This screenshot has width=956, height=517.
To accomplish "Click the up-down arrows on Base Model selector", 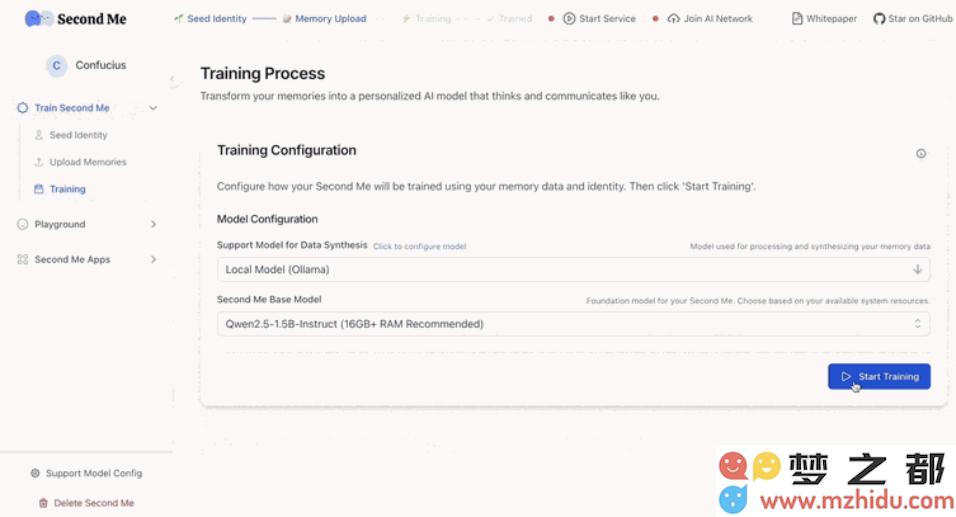I will [917, 324].
